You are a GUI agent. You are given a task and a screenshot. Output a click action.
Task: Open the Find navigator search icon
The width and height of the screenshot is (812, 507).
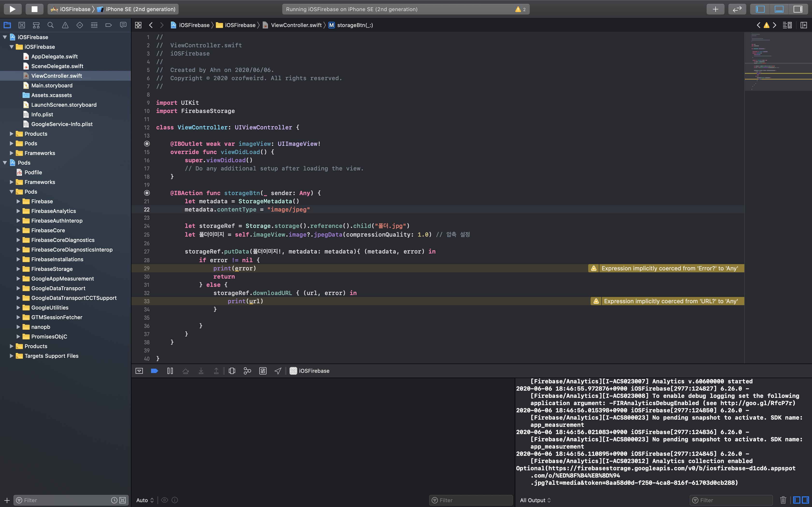[x=51, y=25]
